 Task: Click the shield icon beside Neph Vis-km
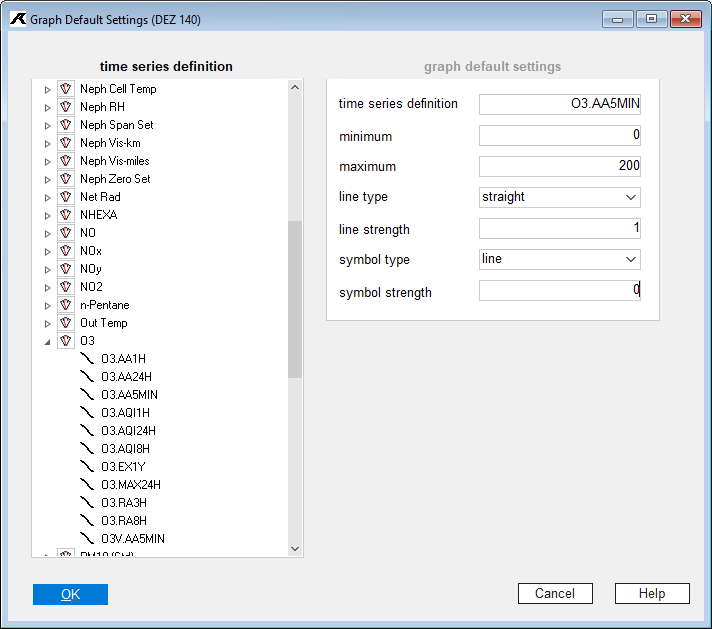[66, 143]
